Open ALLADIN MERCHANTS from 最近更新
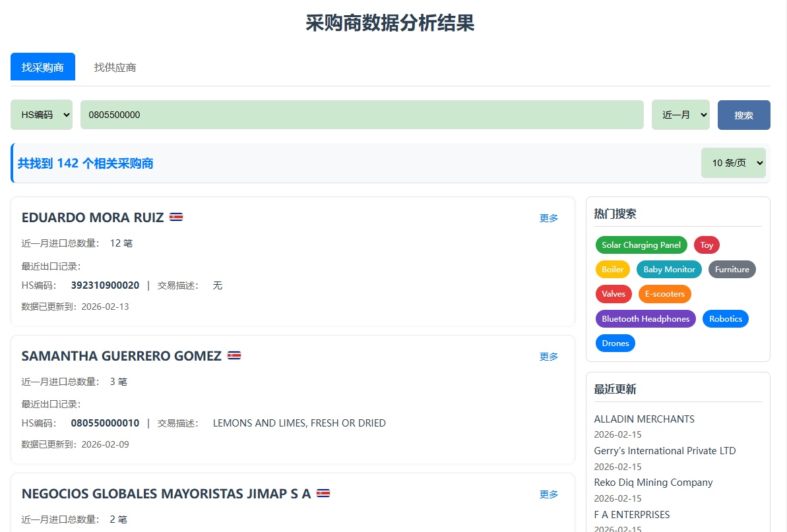 coord(644,419)
